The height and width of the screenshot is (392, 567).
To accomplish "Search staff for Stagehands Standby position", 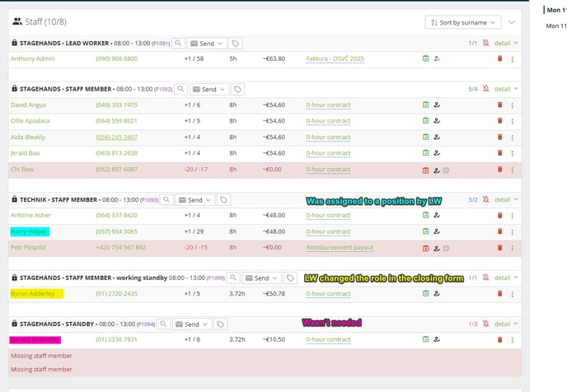I will click(x=163, y=324).
